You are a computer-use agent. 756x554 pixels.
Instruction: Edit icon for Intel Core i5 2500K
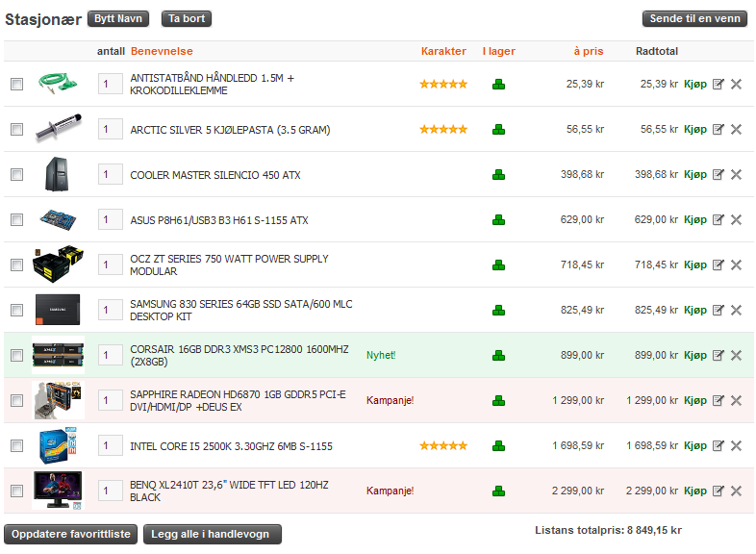[x=718, y=445]
